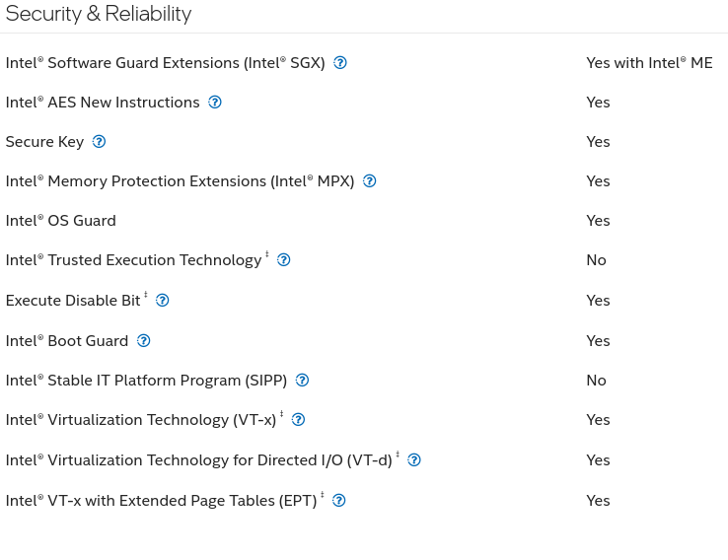The width and height of the screenshot is (728, 560).
Task: Open help icon for Intel MPX
Action: point(369,181)
